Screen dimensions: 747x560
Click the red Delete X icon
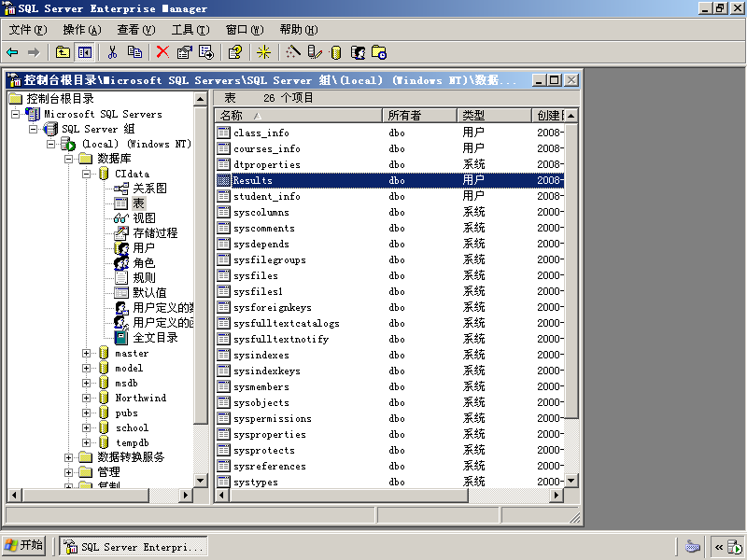pos(162,52)
